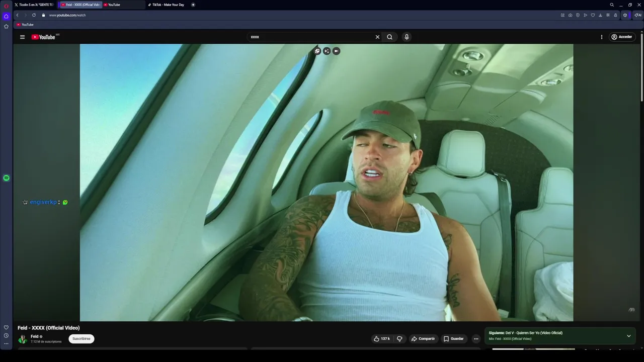Viewport: 644px width, 362px height.
Task: Click the sparkle enhance icon over video
Action: click(327, 51)
